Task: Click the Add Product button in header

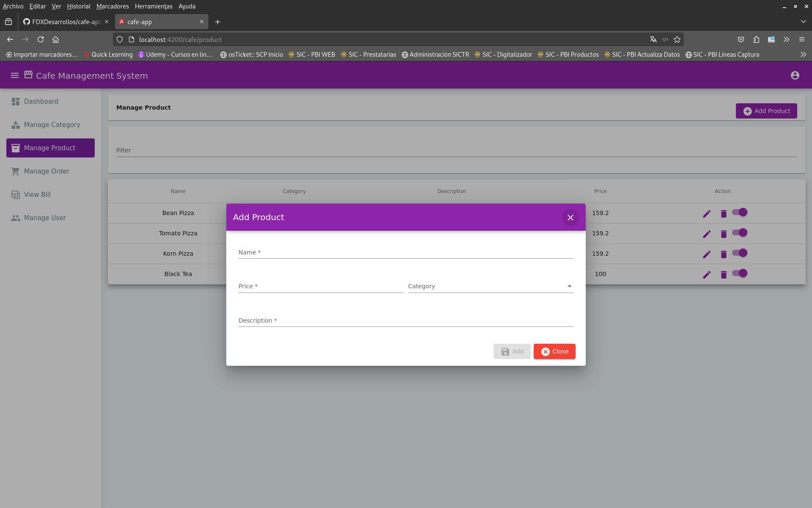Action: click(x=766, y=111)
